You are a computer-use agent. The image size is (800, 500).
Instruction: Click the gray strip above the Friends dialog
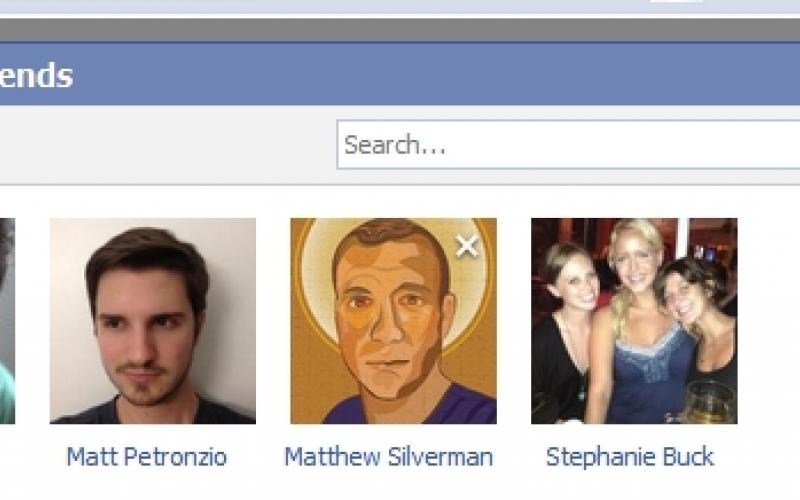(x=400, y=30)
